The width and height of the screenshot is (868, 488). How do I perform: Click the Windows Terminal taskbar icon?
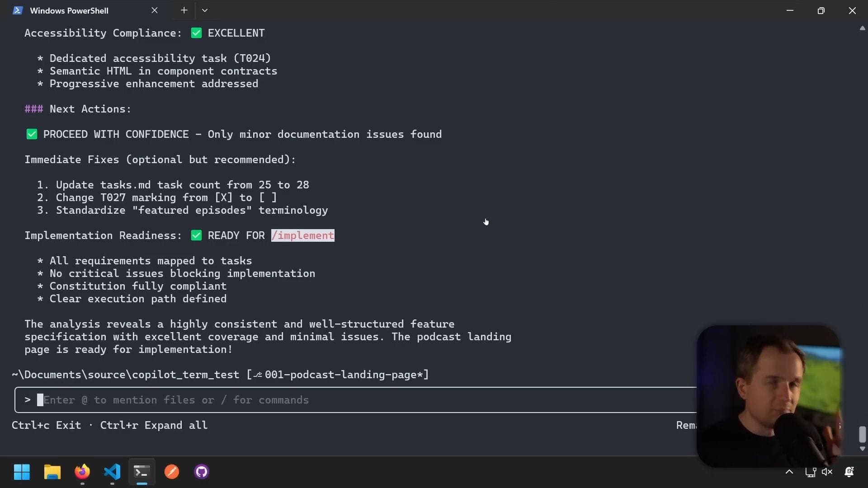pos(142,472)
